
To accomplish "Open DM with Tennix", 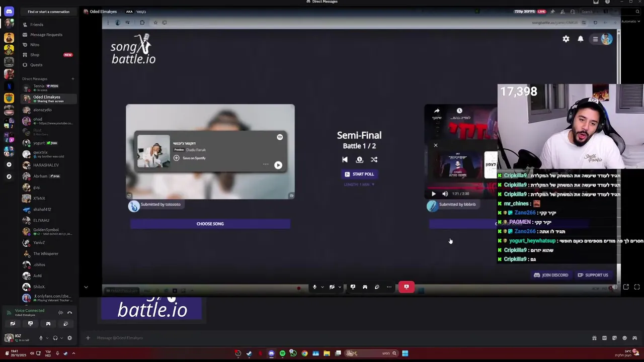I will pos(48,87).
